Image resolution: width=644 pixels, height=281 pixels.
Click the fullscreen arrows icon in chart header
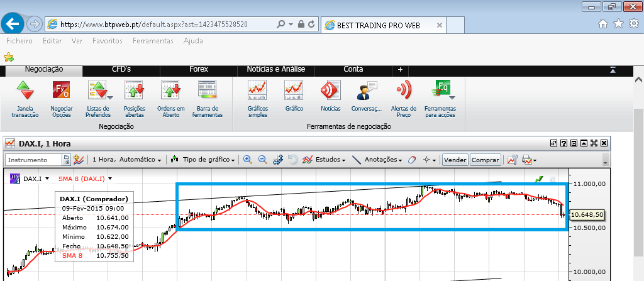594,143
